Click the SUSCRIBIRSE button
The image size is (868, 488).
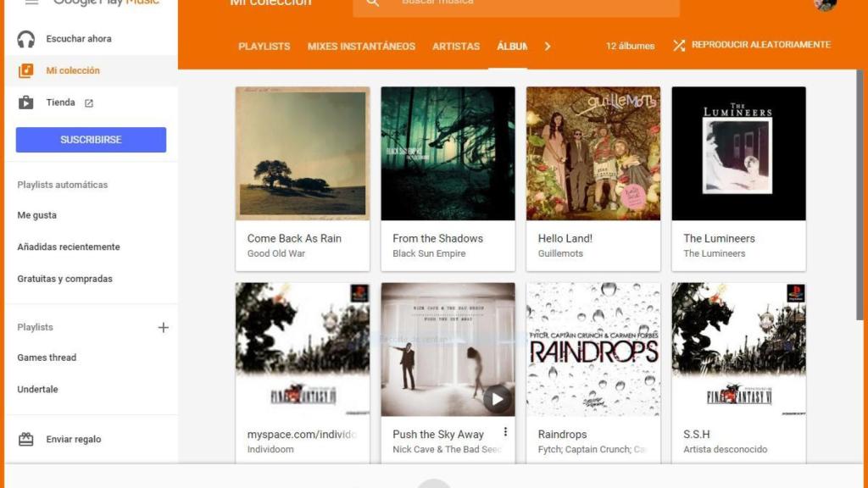pyautogui.click(x=91, y=139)
